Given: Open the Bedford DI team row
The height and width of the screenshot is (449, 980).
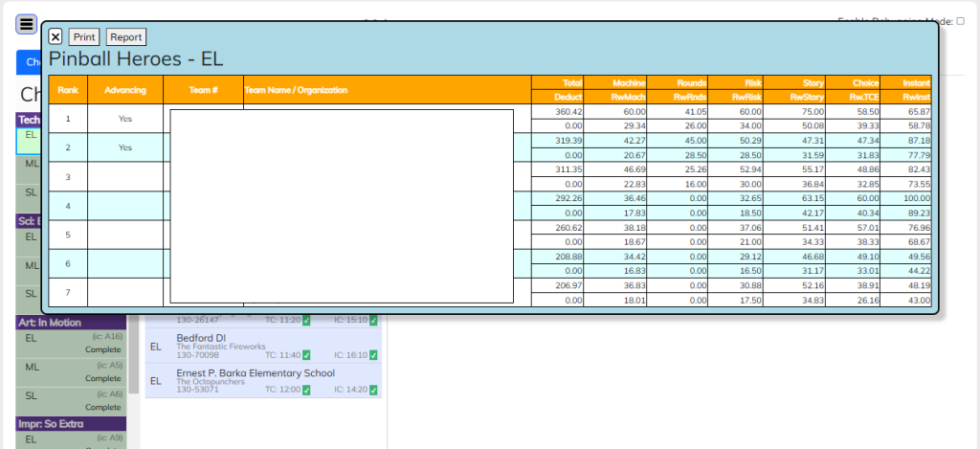Looking at the screenshot, I should point(263,346).
